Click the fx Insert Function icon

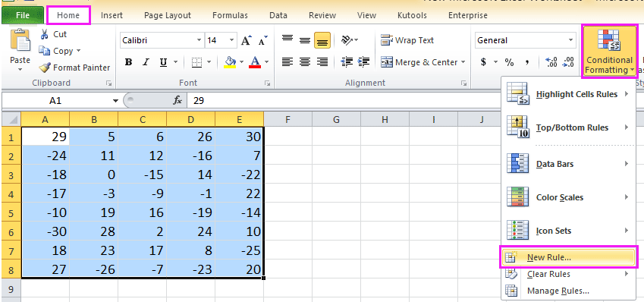(177, 100)
